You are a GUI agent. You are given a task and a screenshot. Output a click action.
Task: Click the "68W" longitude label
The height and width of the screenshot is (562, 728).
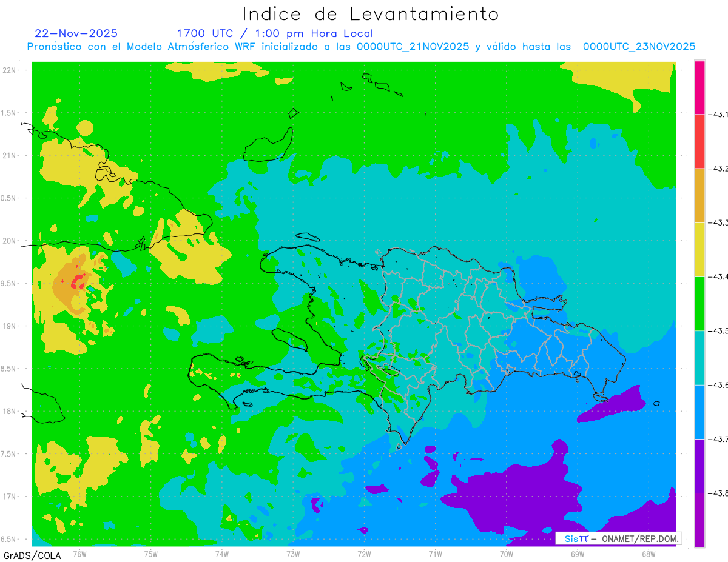click(x=649, y=554)
